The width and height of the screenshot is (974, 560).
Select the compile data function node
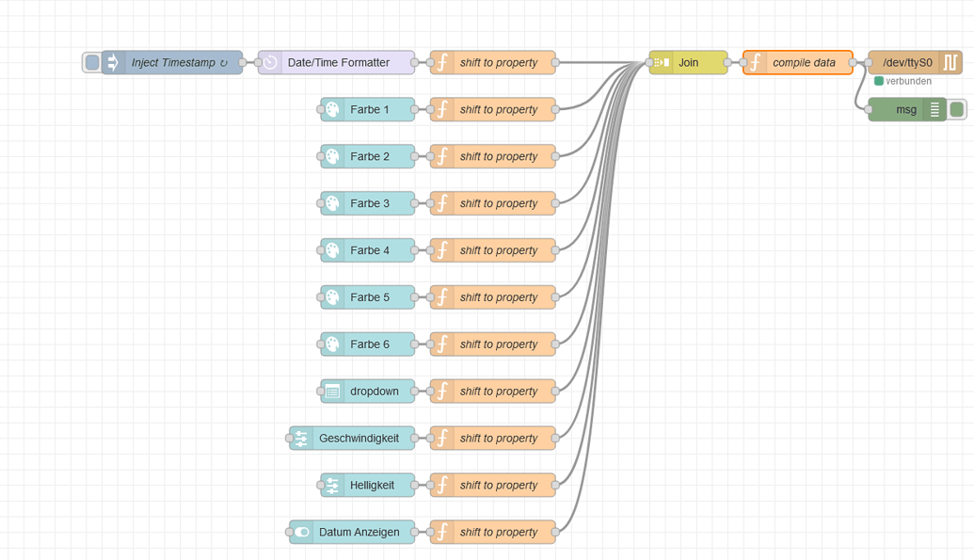click(x=798, y=62)
